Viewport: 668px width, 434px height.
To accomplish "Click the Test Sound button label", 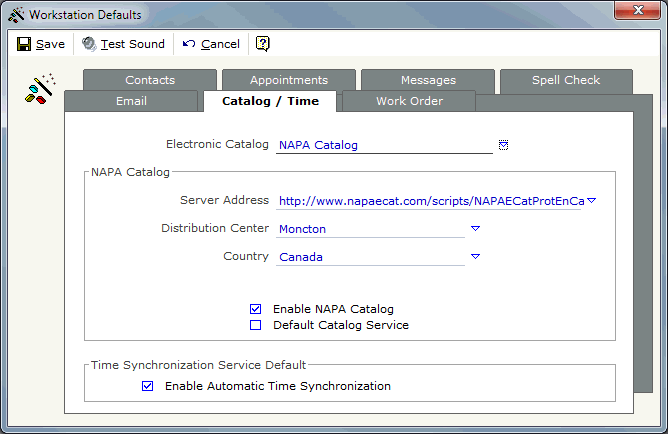I will point(132,44).
